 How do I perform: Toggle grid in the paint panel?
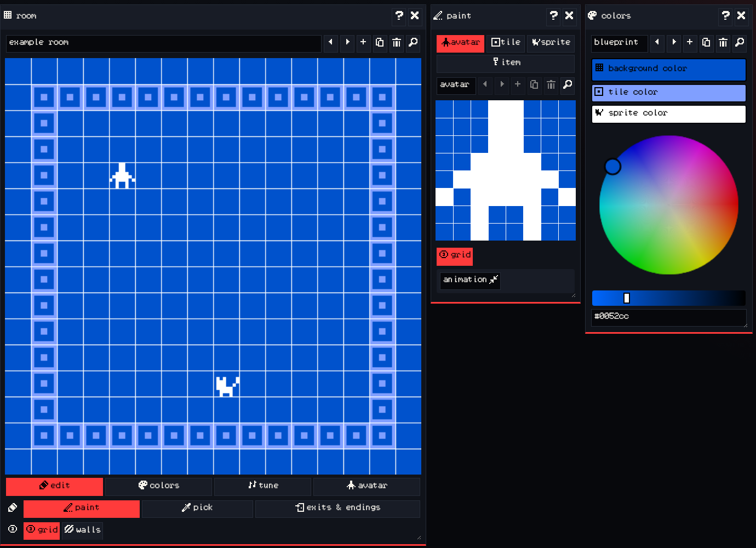coord(455,255)
